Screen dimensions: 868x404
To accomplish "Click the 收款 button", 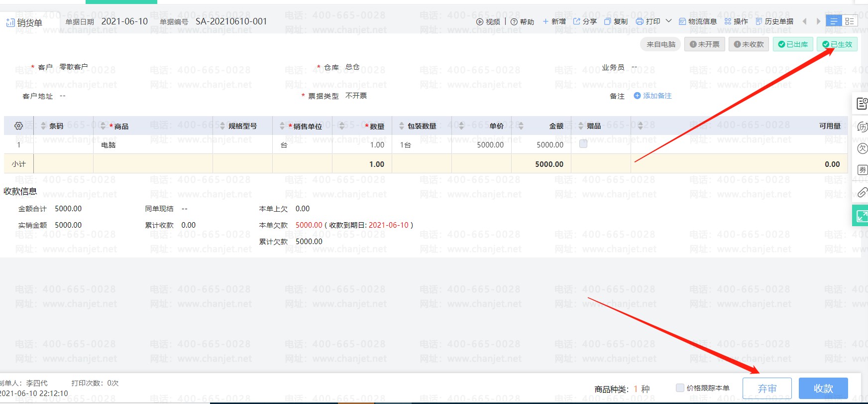I will click(x=823, y=389).
